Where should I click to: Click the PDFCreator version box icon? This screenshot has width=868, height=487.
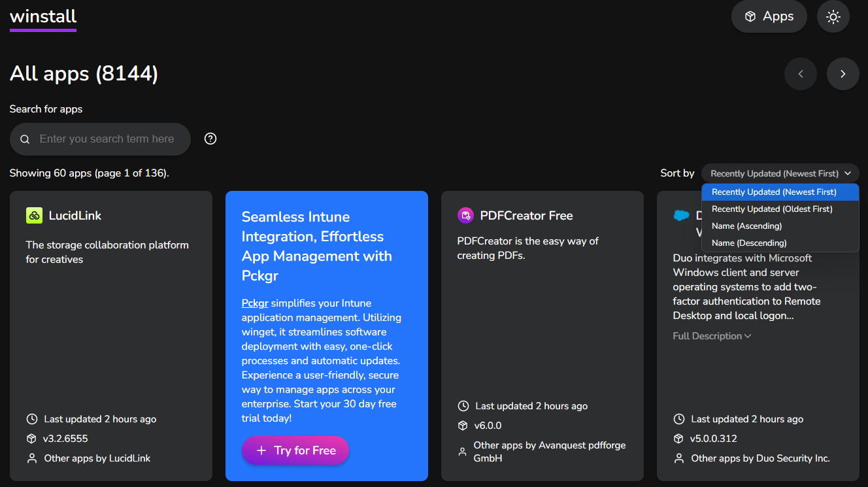(x=463, y=426)
